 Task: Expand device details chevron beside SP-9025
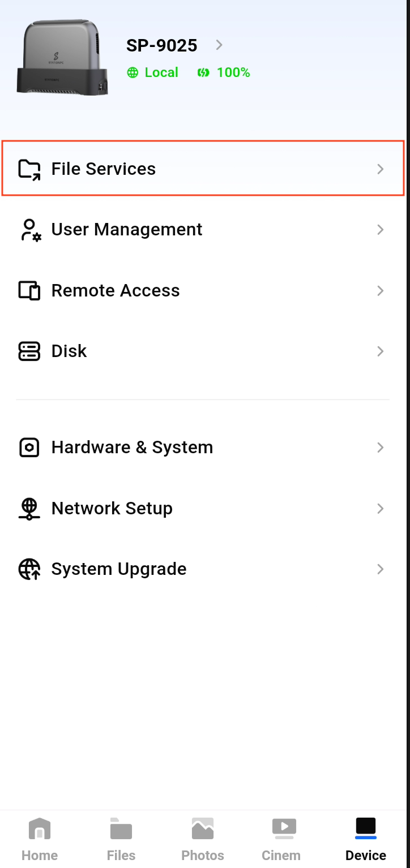click(219, 45)
